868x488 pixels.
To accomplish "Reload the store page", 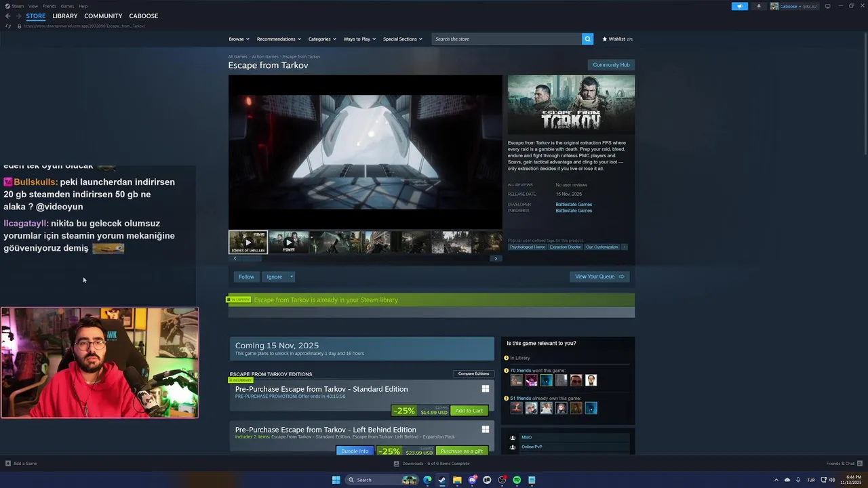I will (x=8, y=26).
